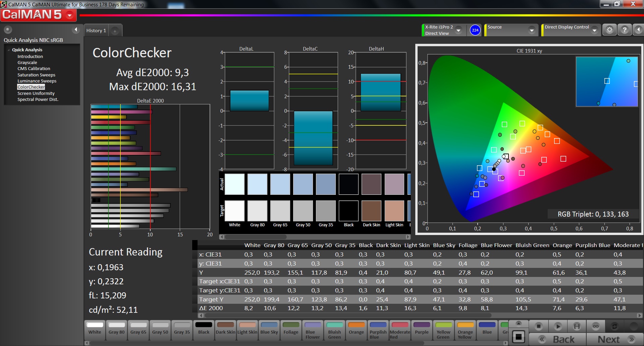Open the Direct Display Control dropdown
Image resolution: width=644 pixels, height=346 pixels.
coord(594,30)
